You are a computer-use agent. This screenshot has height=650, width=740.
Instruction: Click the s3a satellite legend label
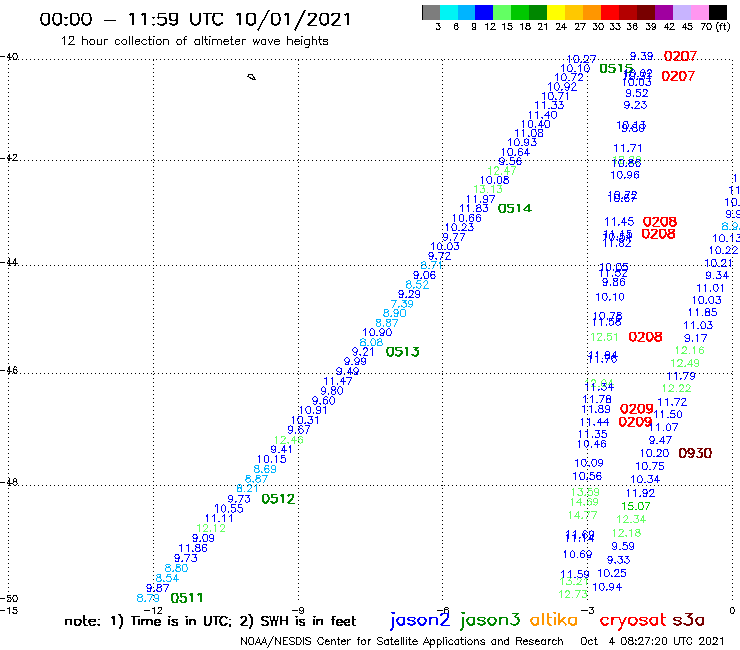pos(688,620)
